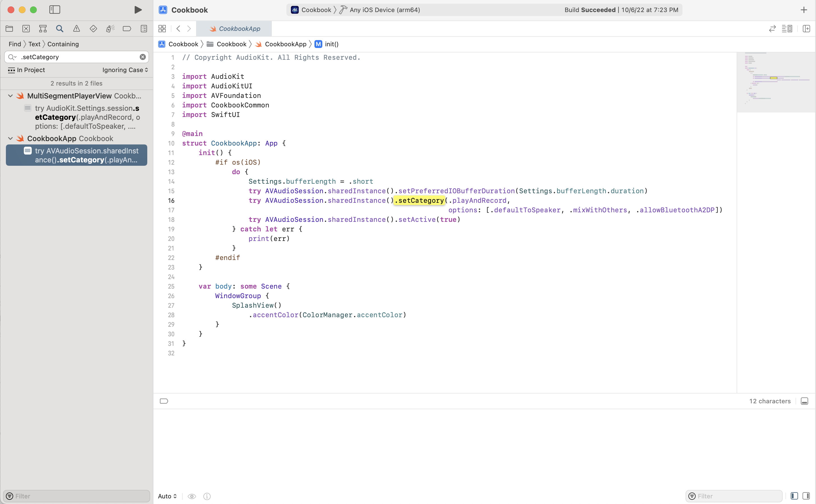Open the Report navigator icon

coord(144,29)
